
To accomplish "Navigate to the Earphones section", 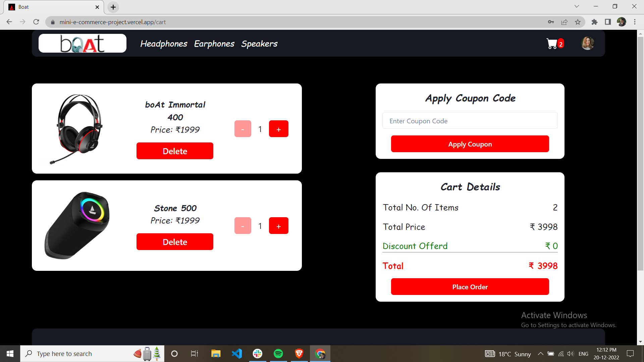I will tap(214, 44).
